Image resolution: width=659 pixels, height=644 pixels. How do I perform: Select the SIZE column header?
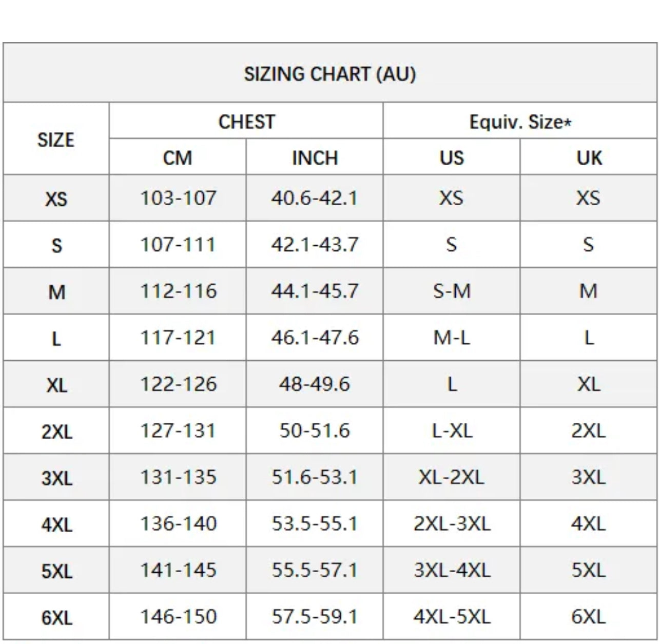56,140
